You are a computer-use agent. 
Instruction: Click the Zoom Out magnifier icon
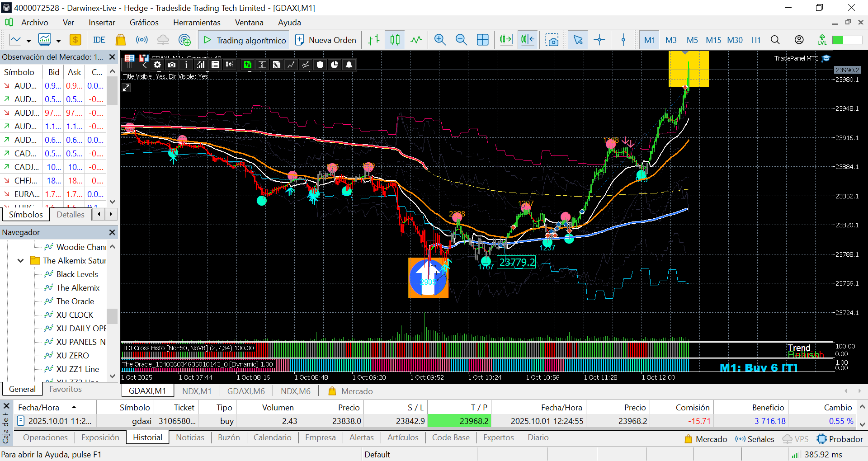point(461,40)
